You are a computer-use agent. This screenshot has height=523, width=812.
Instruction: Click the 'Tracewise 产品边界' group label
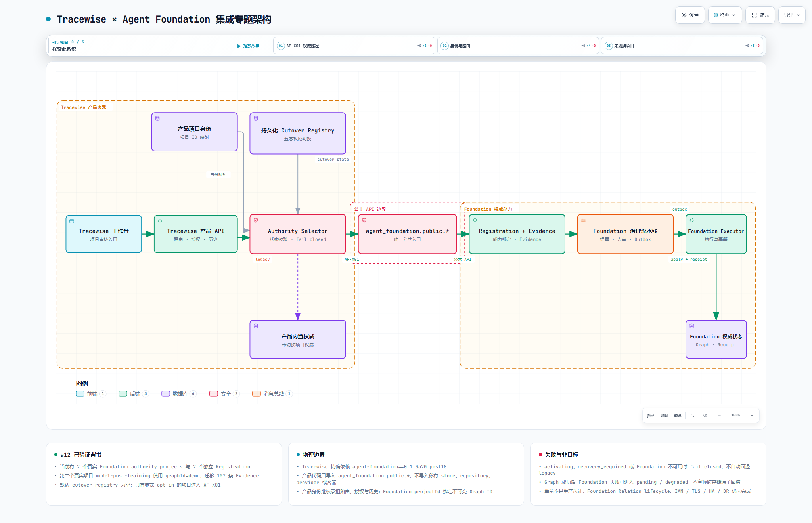84,107
